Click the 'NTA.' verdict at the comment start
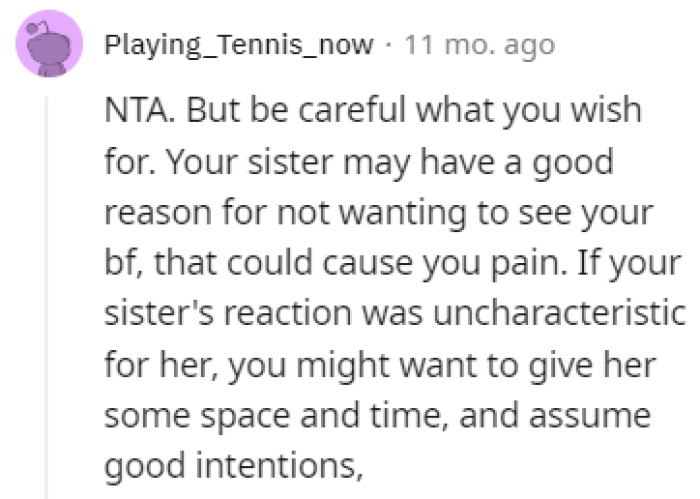The width and height of the screenshot is (700, 499). click(139, 109)
